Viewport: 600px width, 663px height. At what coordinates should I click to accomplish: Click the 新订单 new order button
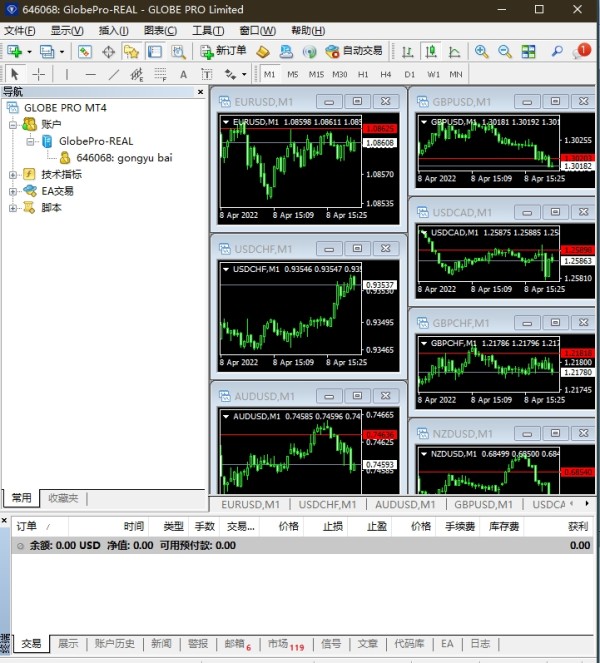(x=223, y=51)
